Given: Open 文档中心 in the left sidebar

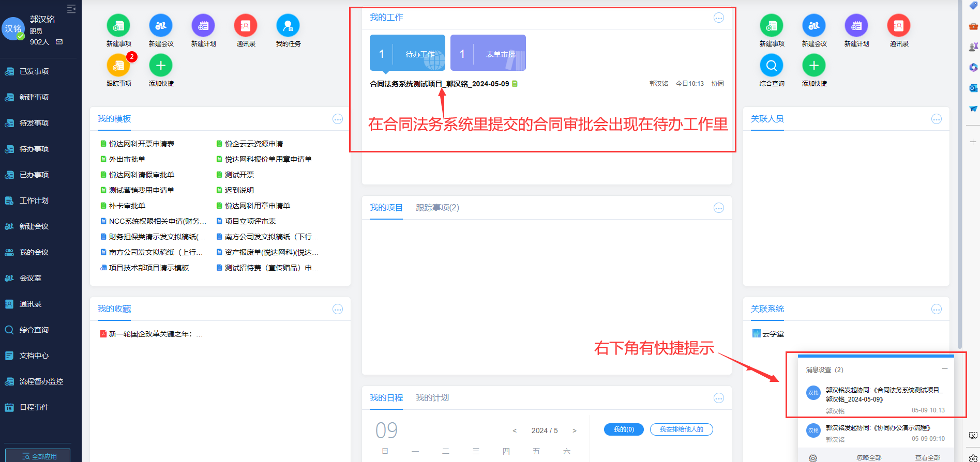Looking at the screenshot, I should coord(34,356).
